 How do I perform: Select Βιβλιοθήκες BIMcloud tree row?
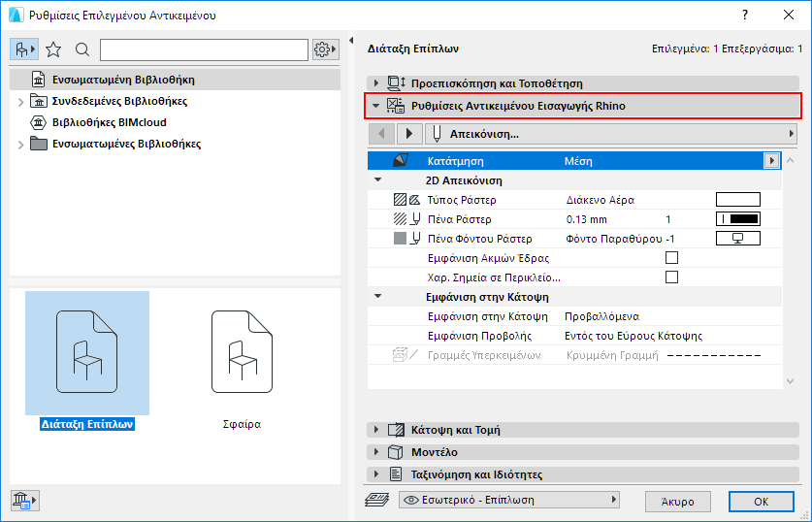[x=175, y=122]
